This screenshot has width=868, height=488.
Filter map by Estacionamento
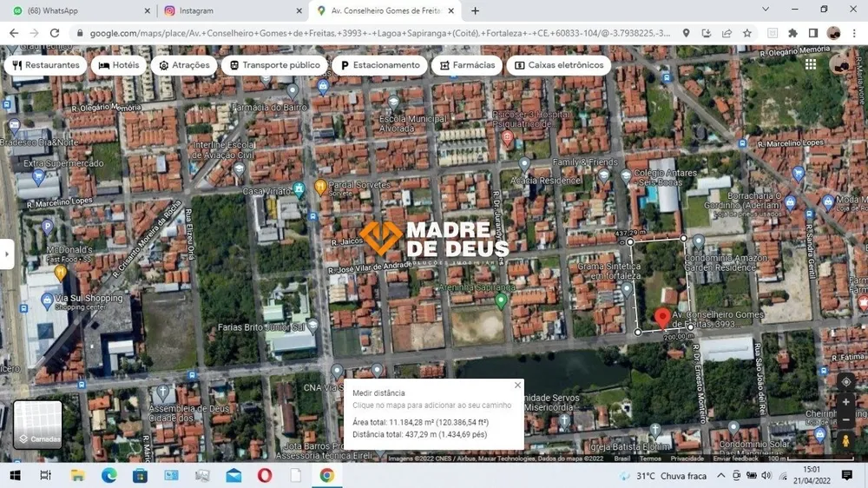pos(380,65)
